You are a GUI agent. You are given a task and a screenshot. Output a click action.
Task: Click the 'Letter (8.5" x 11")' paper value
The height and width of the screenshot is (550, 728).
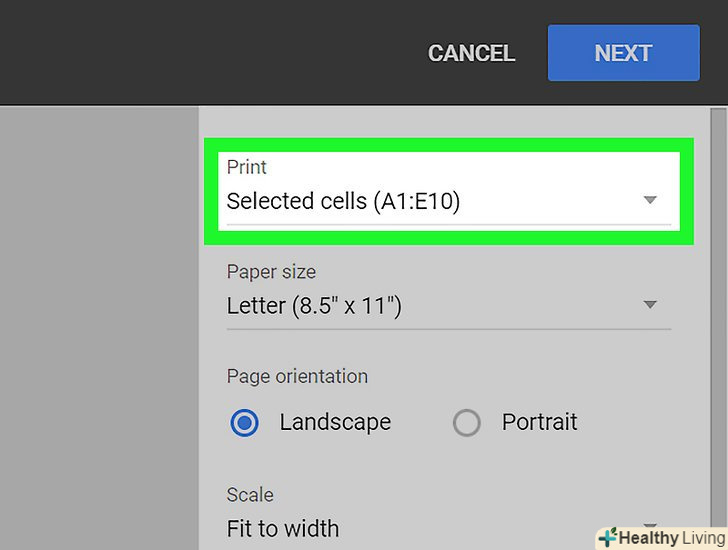click(314, 305)
